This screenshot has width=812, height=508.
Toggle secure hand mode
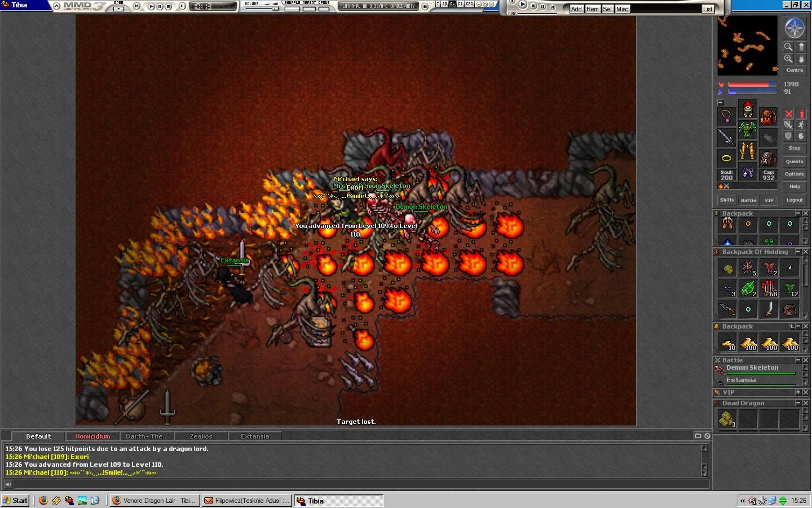click(801, 137)
